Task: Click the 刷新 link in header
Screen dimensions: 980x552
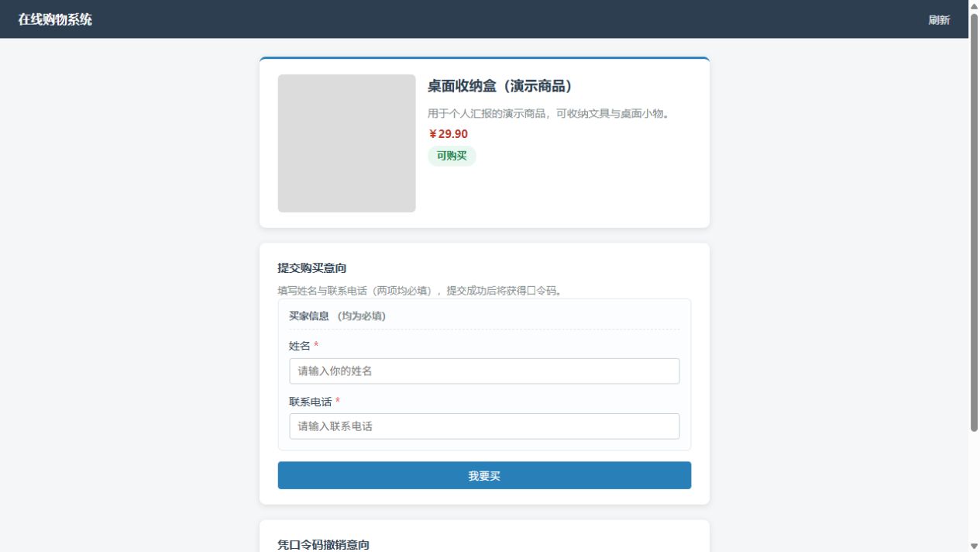Action: tap(939, 20)
